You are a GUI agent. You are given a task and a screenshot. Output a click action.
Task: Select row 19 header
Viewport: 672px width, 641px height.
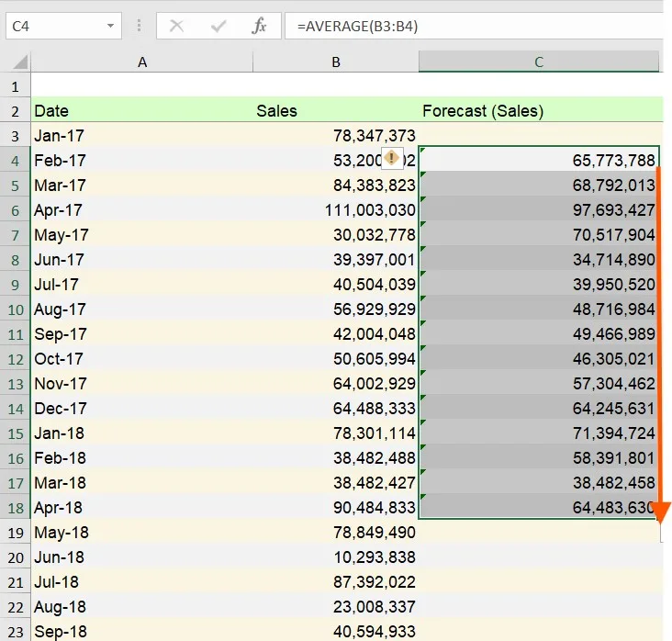16,533
